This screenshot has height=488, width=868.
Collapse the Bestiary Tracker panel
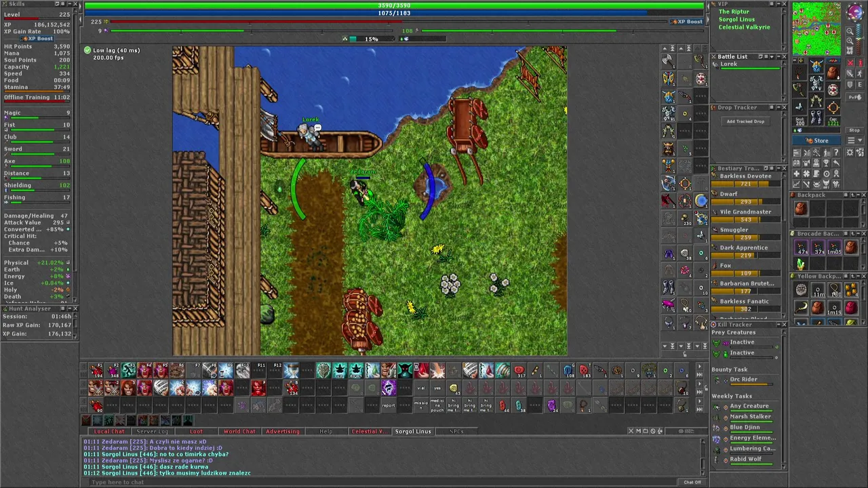click(x=777, y=168)
